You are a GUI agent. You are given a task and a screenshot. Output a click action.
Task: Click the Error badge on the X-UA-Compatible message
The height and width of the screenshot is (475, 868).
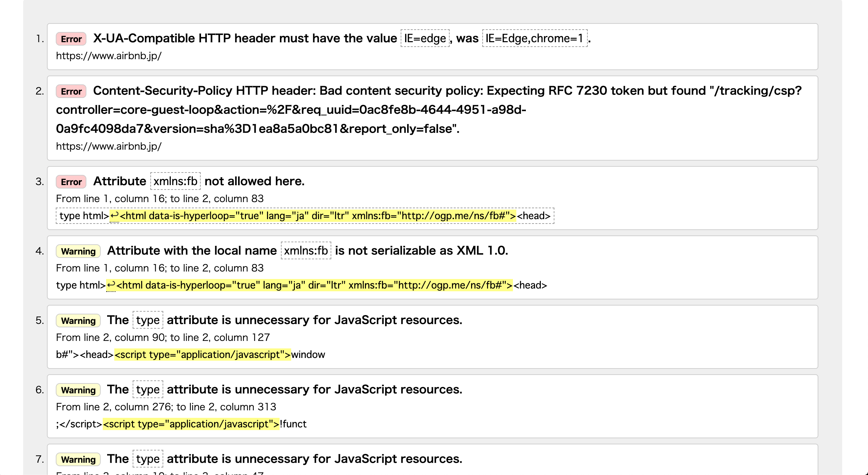tap(71, 39)
